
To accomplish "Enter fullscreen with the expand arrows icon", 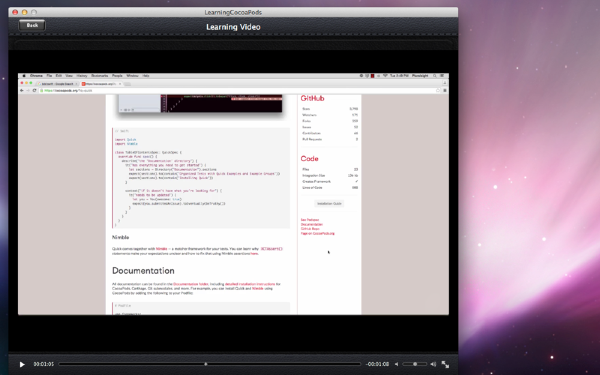I will (445, 364).
